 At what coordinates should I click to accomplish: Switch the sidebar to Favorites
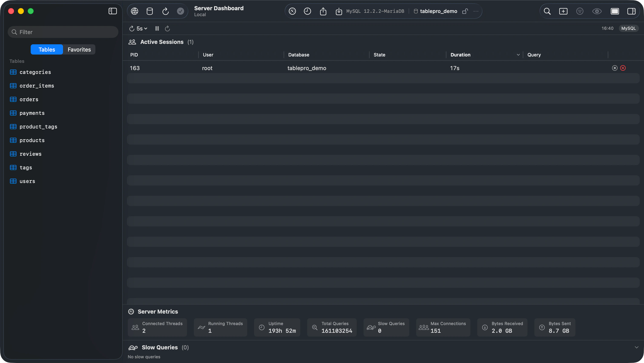click(x=79, y=49)
